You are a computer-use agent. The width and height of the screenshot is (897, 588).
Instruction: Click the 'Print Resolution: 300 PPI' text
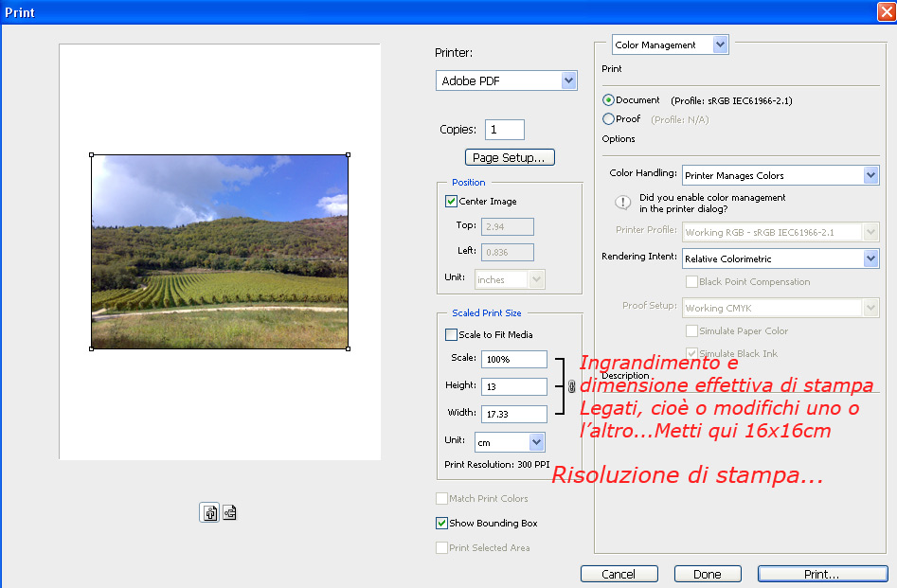coord(496,465)
